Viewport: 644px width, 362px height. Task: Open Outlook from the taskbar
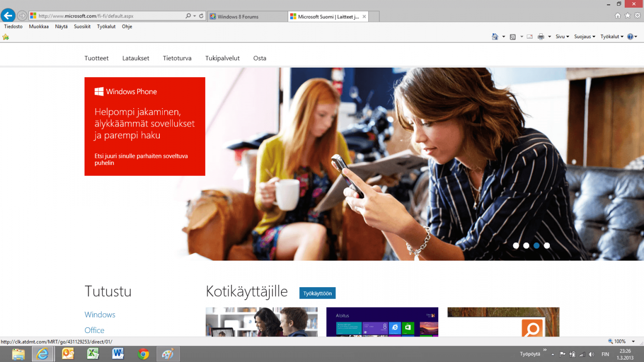coord(68,354)
